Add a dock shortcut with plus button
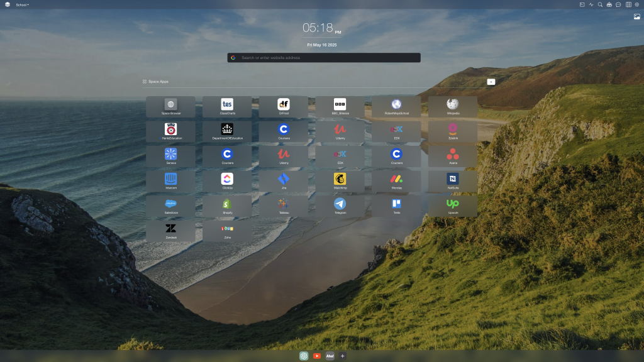This screenshot has height=362, width=644. 343,356
